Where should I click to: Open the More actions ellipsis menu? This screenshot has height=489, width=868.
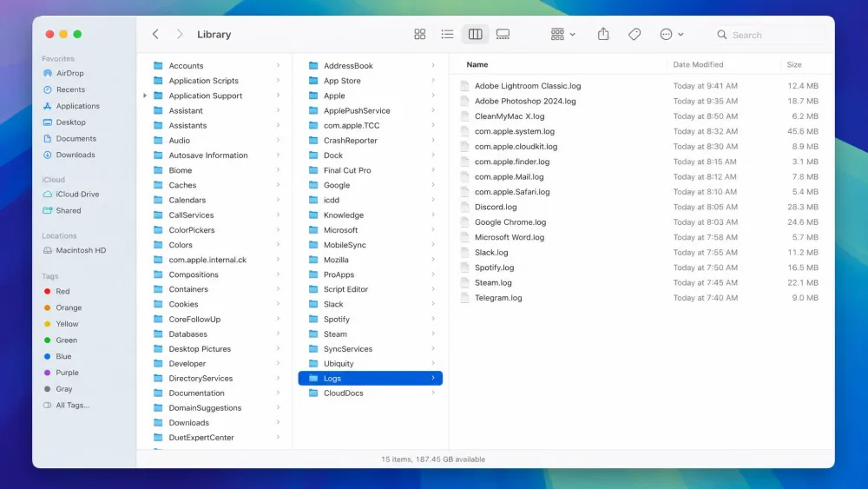(x=672, y=35)
